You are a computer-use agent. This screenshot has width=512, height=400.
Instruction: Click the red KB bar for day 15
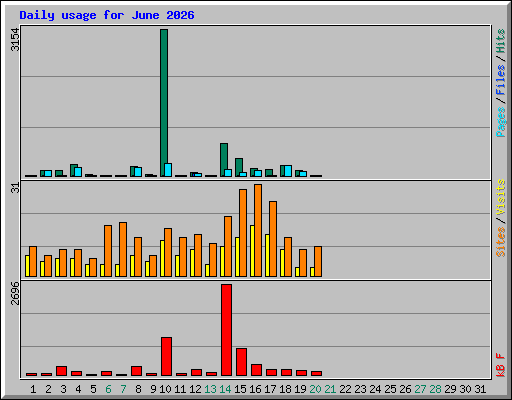coord(241,362)
